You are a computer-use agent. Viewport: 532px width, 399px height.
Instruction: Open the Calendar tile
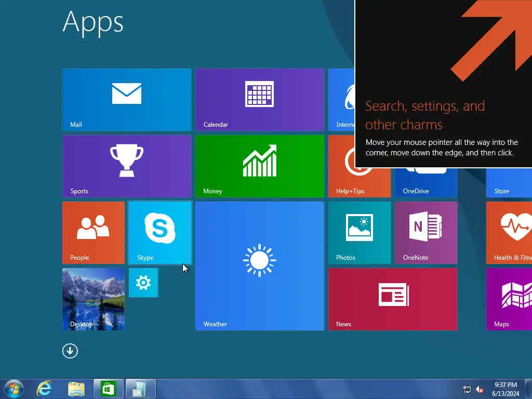click(x=260, y=99)
